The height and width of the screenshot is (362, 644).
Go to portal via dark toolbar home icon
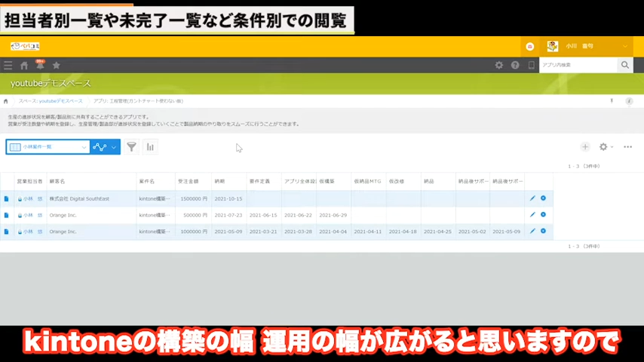[x=24, y=66]
